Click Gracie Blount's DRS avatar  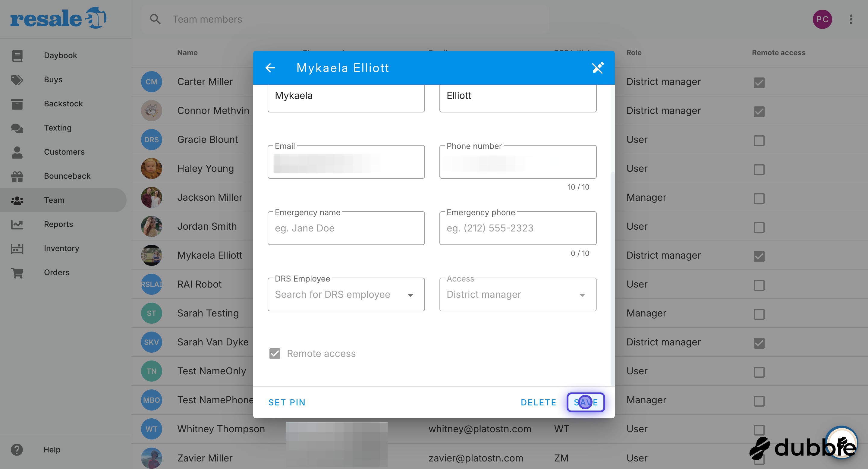click(x=151, y=140)
